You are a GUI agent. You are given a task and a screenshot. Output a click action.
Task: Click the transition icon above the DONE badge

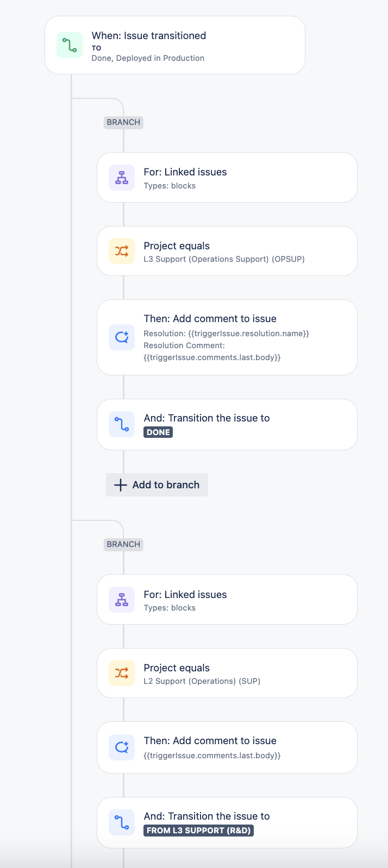[121, 424]
